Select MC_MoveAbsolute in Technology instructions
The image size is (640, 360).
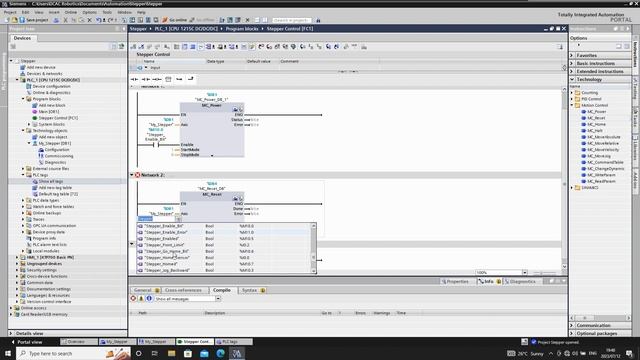pyautogui.click(x=603, y=137)
